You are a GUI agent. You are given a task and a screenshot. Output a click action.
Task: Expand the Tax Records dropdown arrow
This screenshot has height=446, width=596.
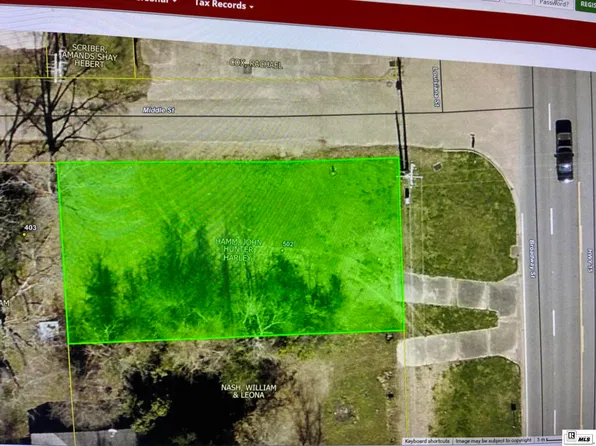[251, 6]
